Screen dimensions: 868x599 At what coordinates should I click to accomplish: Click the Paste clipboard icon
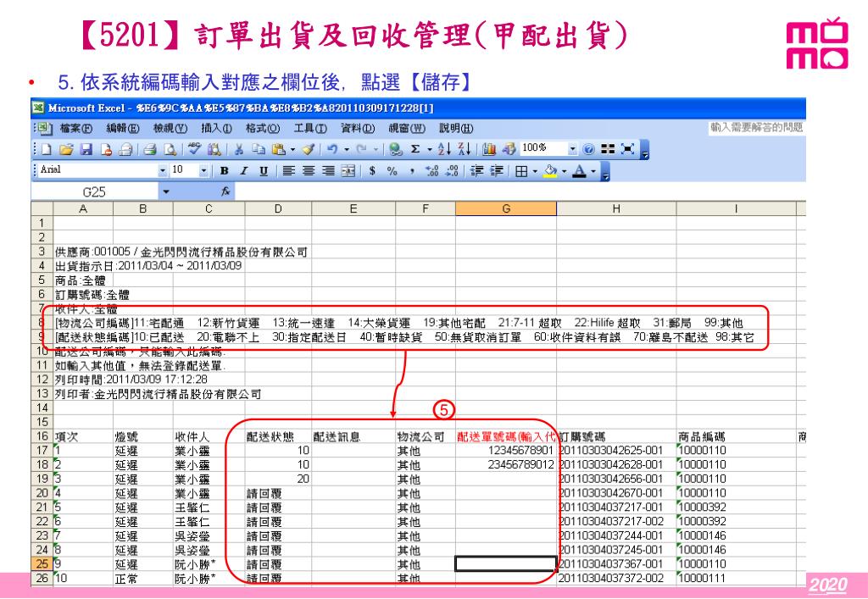tap(278, 149)
